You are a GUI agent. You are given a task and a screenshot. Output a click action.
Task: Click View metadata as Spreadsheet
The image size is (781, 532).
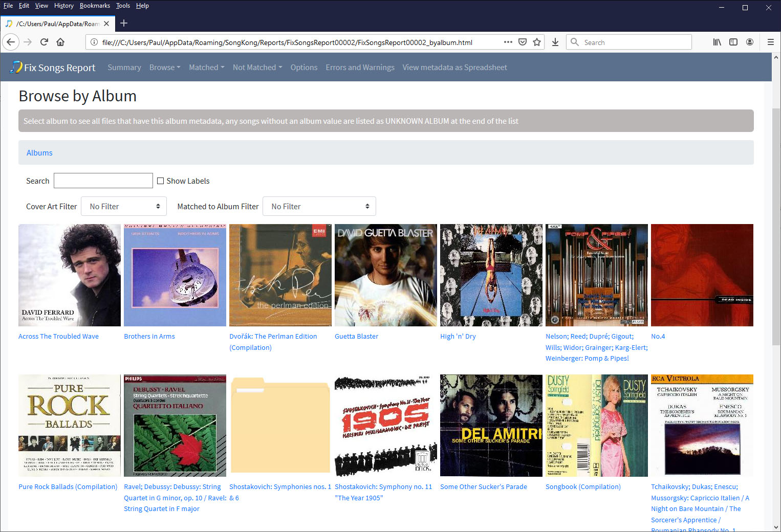coord(455,67)
